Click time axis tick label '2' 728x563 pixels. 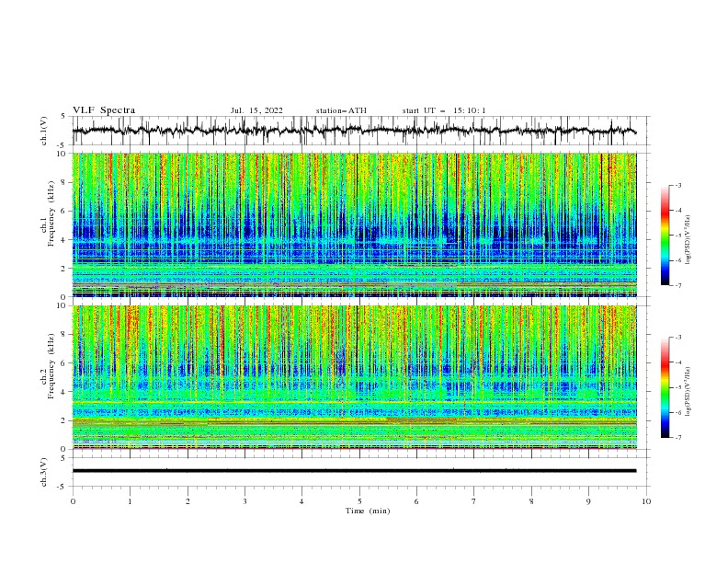point(188,501)
